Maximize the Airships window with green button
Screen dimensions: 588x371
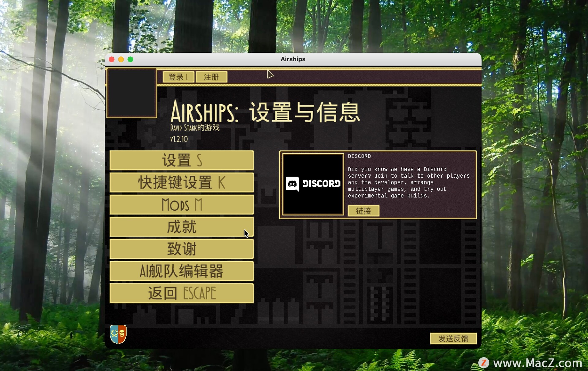click(130, 59)
